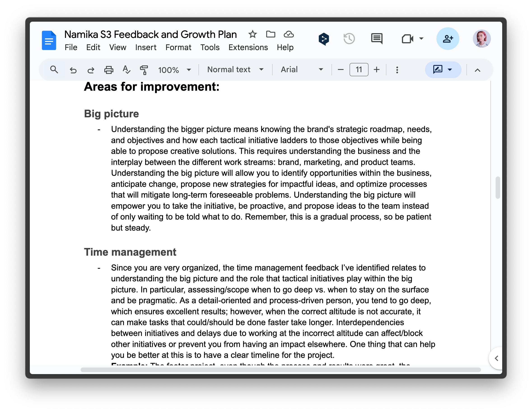Show all comments icon

(x=377, y=39)
